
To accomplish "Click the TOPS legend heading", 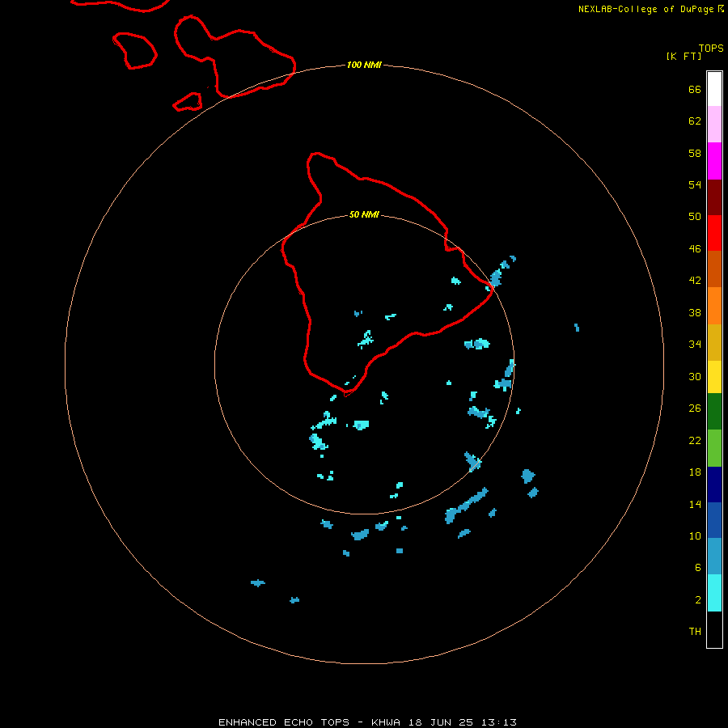I will (x=711, y=48).
